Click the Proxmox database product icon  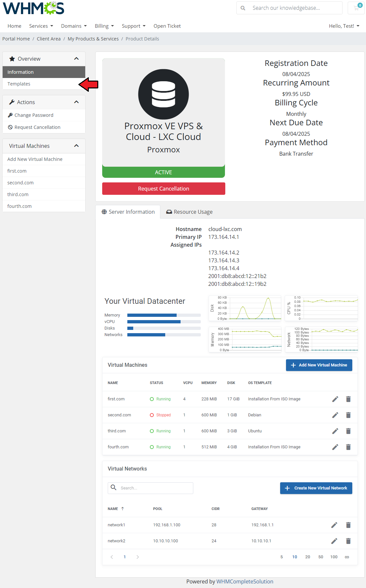164,94
